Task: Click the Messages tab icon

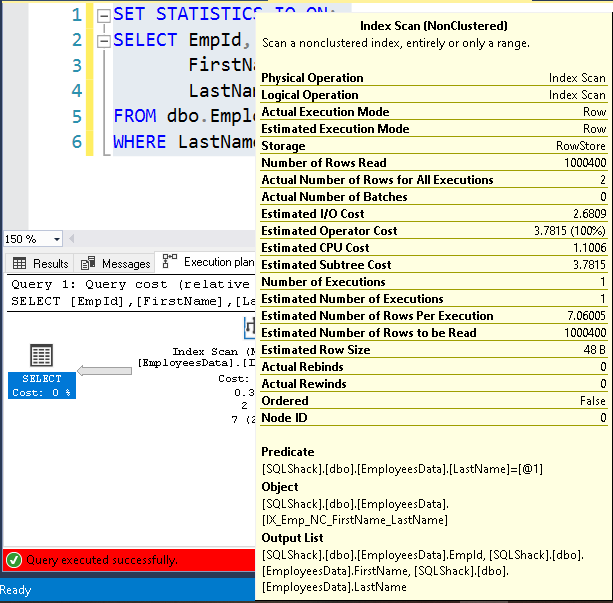Action: (88, 263)
